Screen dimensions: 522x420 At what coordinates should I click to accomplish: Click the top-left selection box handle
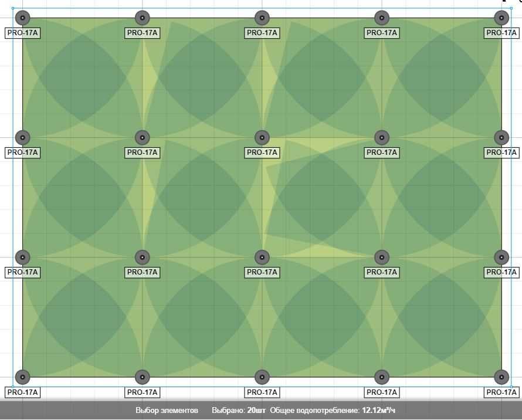pyautogui.click(x=13, y=8)
